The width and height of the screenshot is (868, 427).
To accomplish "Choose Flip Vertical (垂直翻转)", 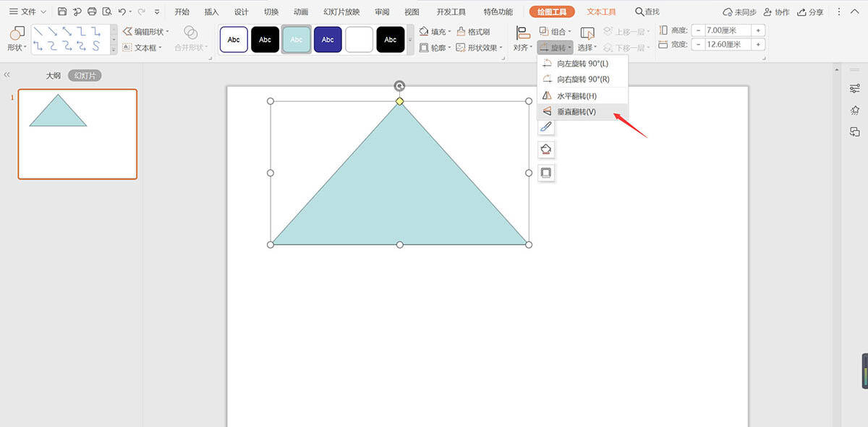I will (x=582, y=112).
